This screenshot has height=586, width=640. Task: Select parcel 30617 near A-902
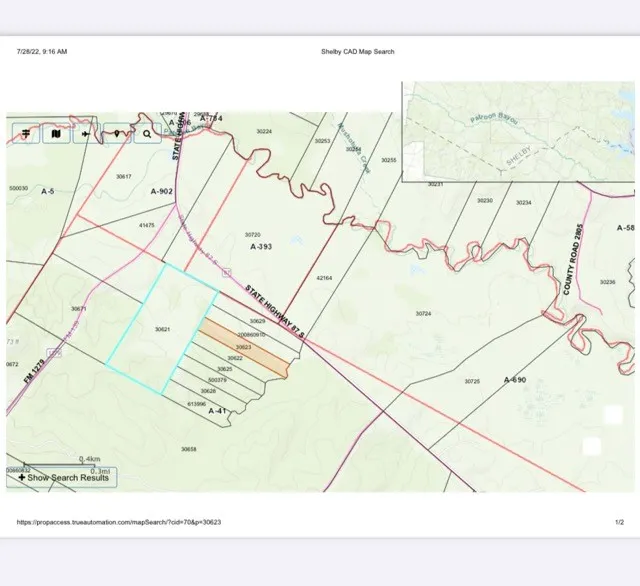click(124, 176)
